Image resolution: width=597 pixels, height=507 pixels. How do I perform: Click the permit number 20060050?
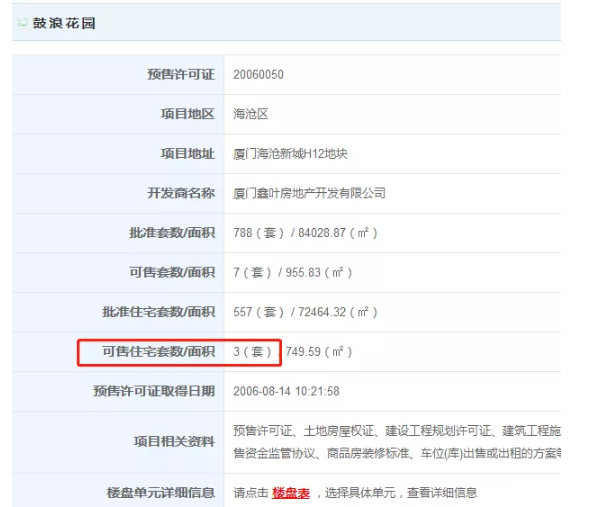click(x=258, y=75)
